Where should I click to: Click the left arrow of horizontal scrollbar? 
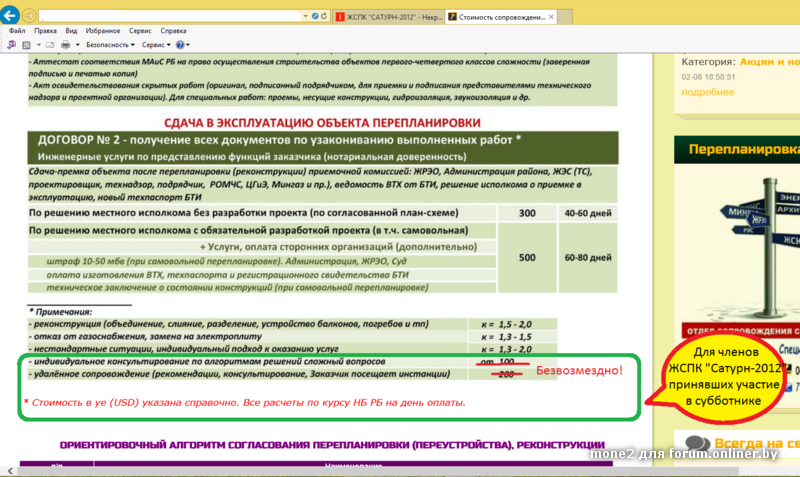(10, 471)
